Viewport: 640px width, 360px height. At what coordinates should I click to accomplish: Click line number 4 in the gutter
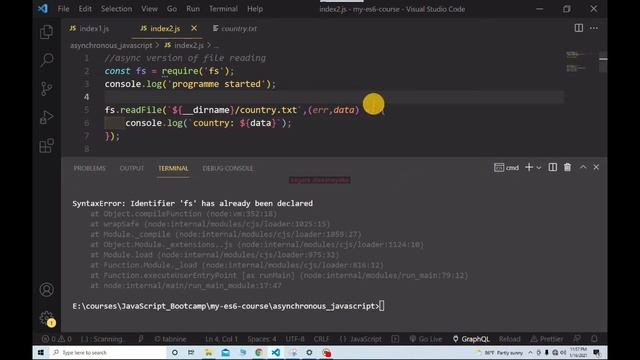[87, 97]
